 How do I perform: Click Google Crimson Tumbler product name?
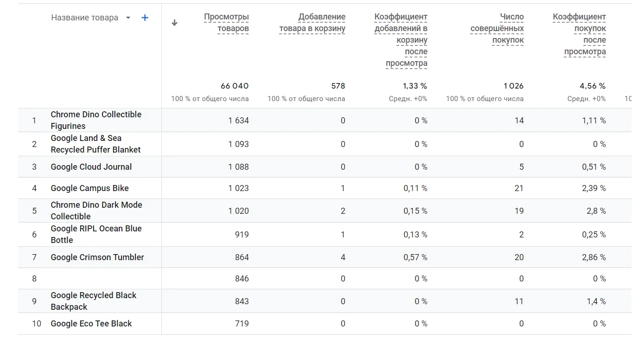tap(97, 257)
